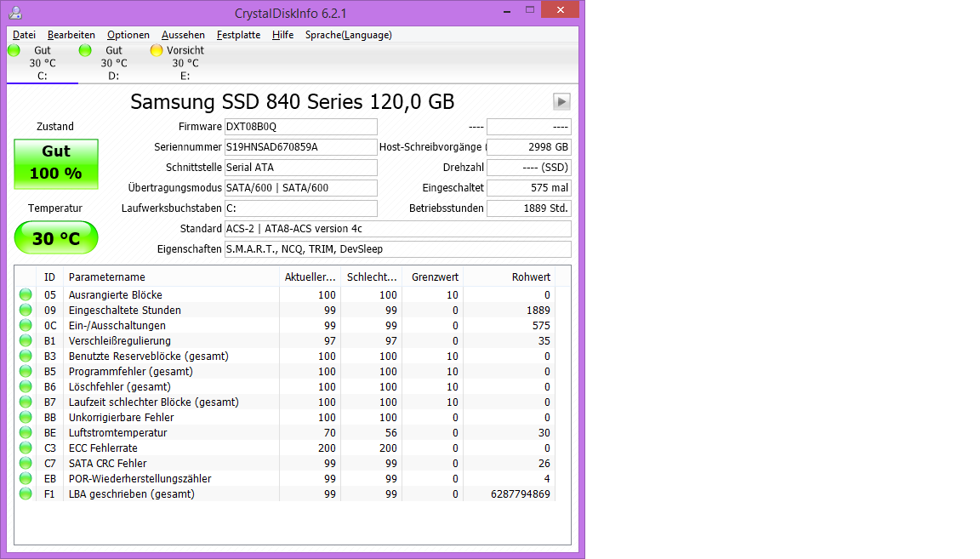Screen dimensions: 980x559
Task: Select yellow Vorsicht status icon of drive E:
Action: [x=157, y=50]
